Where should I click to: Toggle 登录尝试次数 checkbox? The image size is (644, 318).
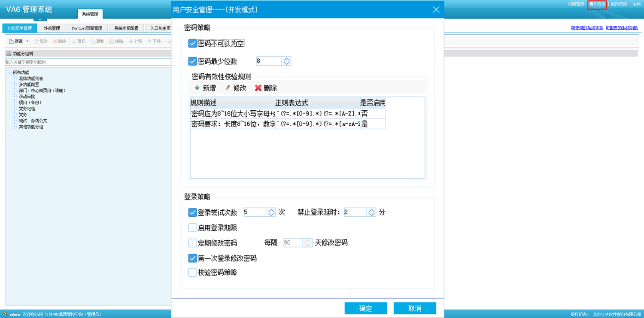coord(192,212)
